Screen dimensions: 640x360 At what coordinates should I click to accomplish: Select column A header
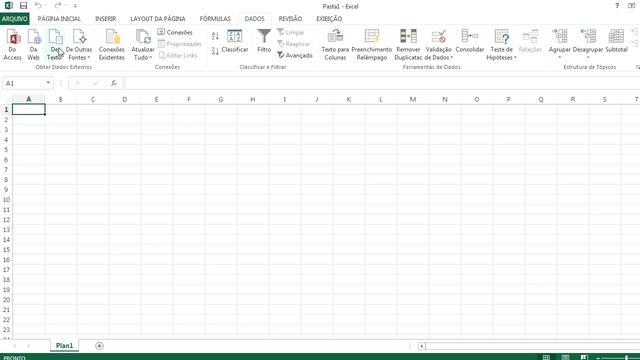point(29,99)
